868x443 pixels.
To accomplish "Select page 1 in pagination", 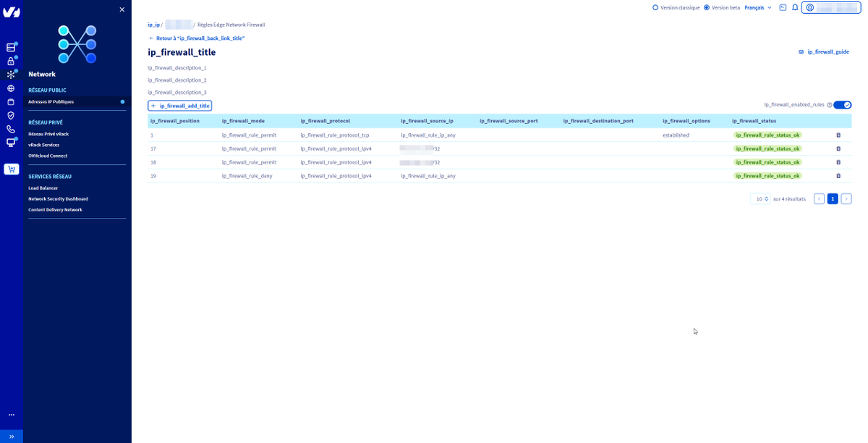I will coord(833,199).
